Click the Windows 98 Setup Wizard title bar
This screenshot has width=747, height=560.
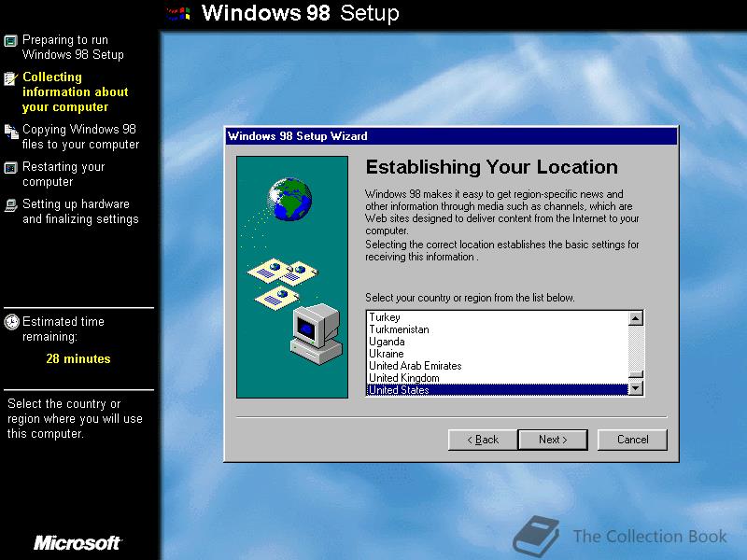(451, 136)
